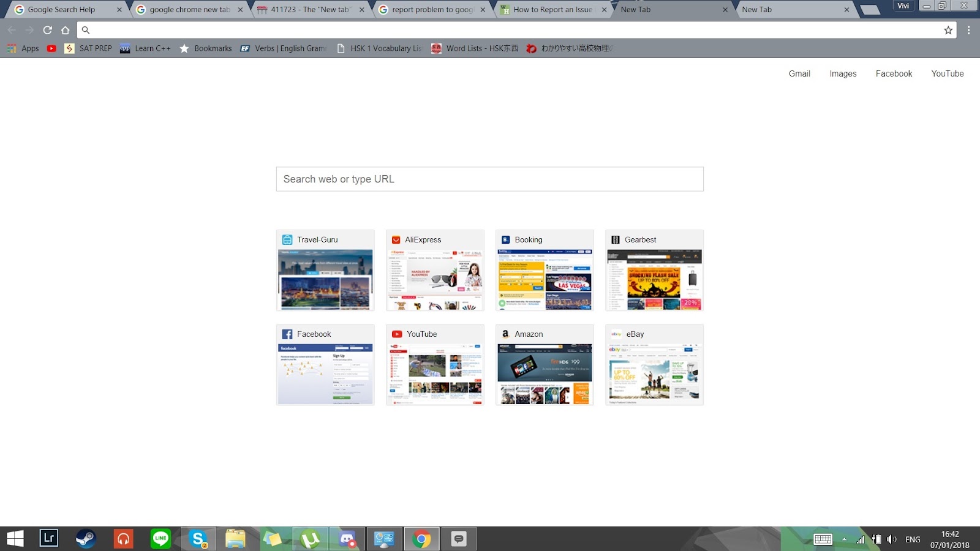Close the How to Report an Issue tab

pyautogui.click(x=604, y=10)
